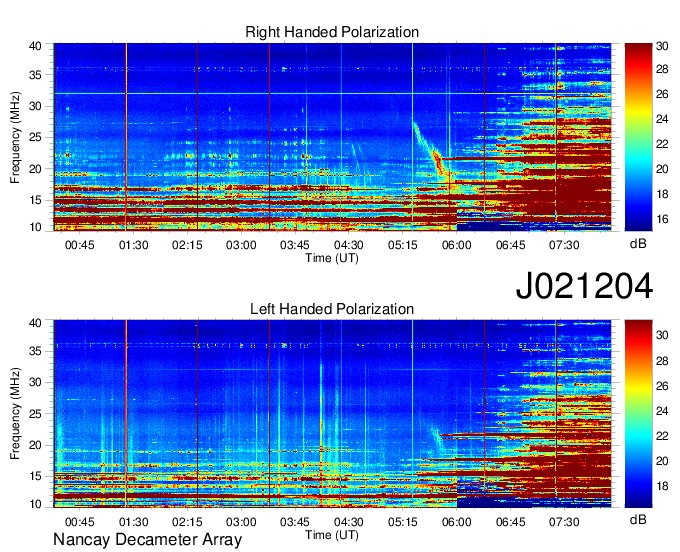Click the right-handed plot's color bar

pos(638,137)
